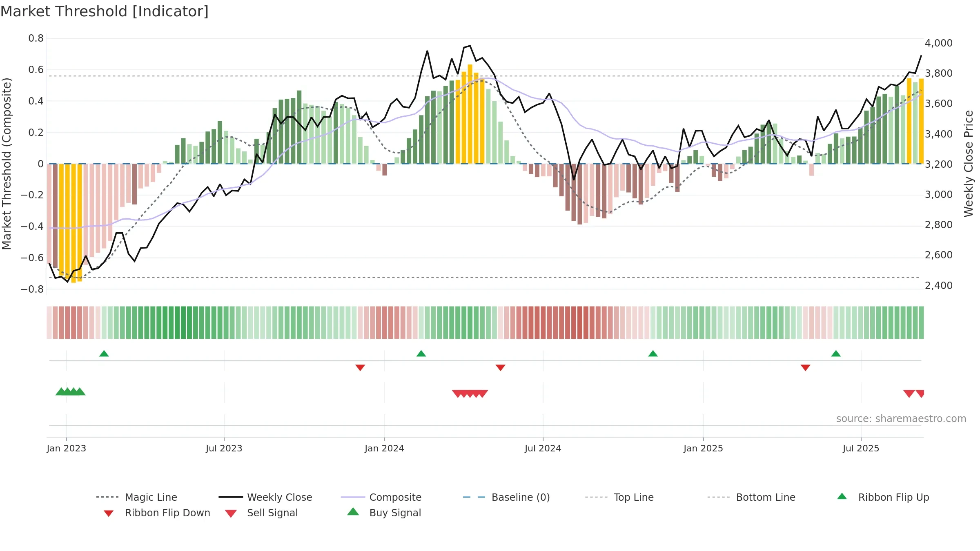Screen dimensions: 980x551
Task: Toggle the Composite legend entry
Action: tap(381, 497)
